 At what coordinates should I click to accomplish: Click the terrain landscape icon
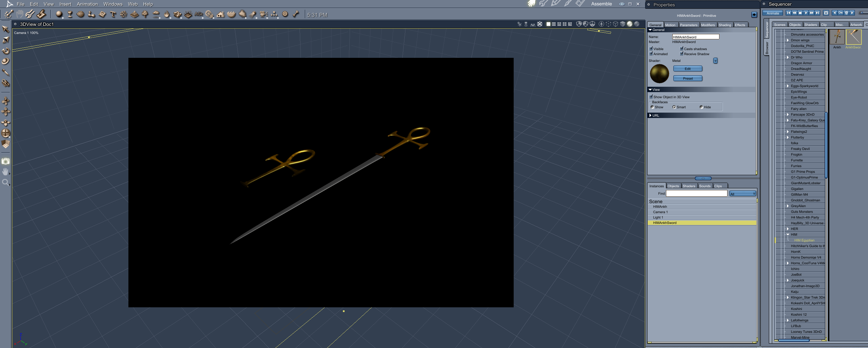pyautogui.click(x=134, y=14)
